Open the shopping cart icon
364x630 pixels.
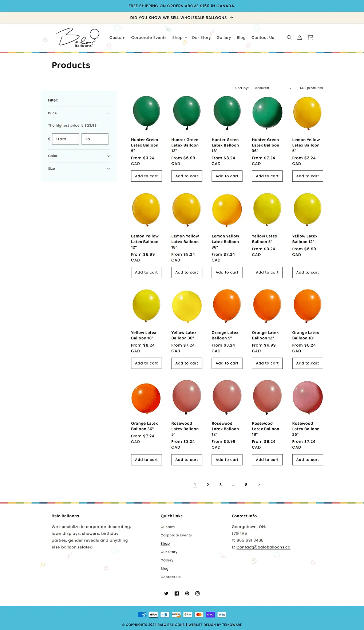click(310, 38)
